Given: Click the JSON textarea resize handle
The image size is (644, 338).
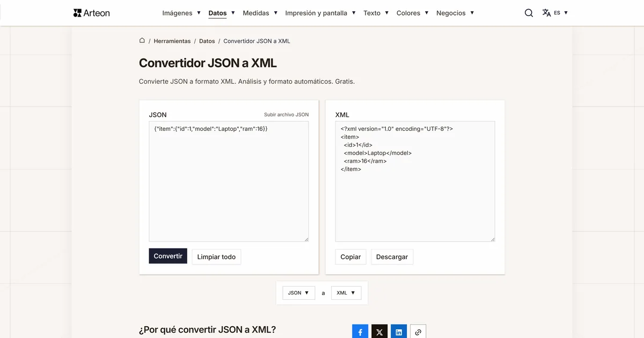Looking at the screenshot, I should [x=306, y=239].
